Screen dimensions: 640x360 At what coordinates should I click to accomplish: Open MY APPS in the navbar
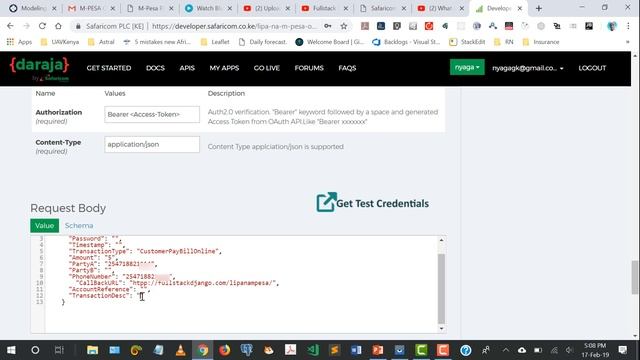coord(224,68)
